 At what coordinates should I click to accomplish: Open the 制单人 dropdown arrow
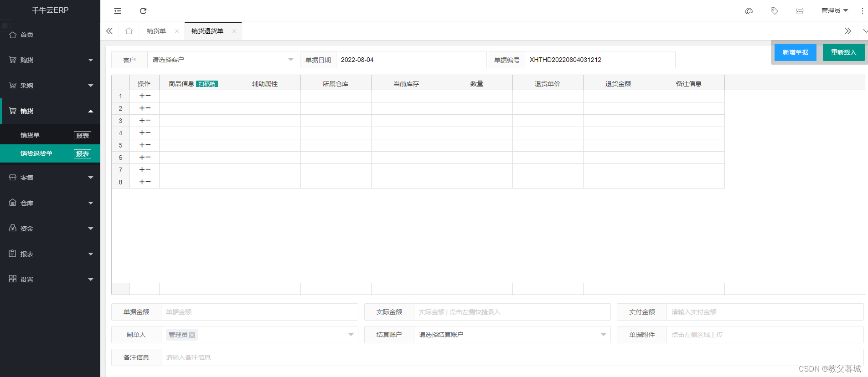pos(351,335)
